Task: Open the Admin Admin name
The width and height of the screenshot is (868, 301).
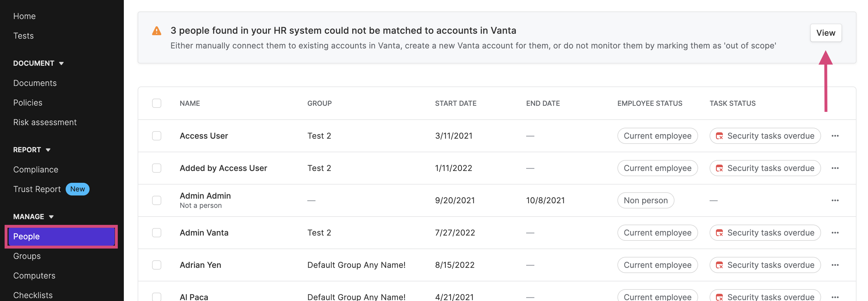Action: point(205,196)
